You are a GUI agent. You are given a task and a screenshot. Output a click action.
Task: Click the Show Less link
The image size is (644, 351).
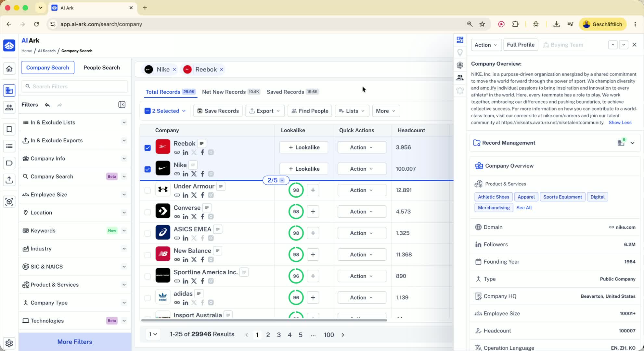[x=620, y=123]
